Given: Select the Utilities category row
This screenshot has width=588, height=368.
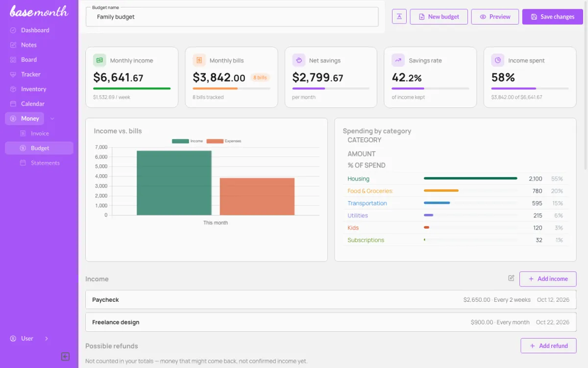Looking at the screenshot, I should click(x=455, y=215).
